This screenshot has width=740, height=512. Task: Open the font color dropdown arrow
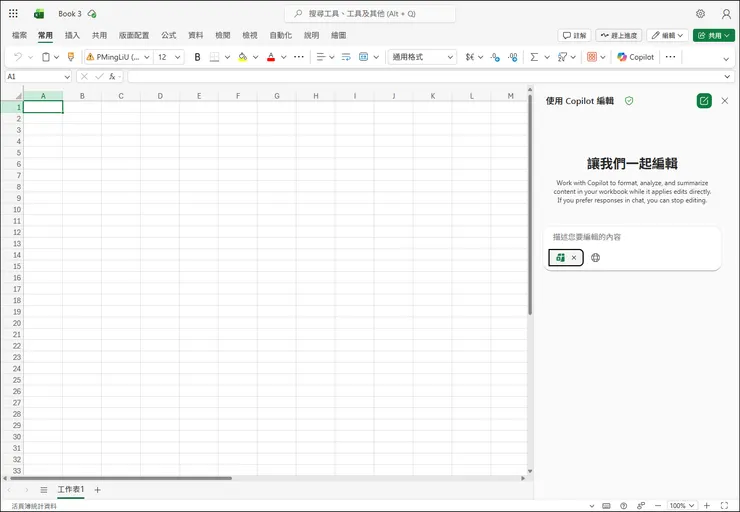(284, 57)
